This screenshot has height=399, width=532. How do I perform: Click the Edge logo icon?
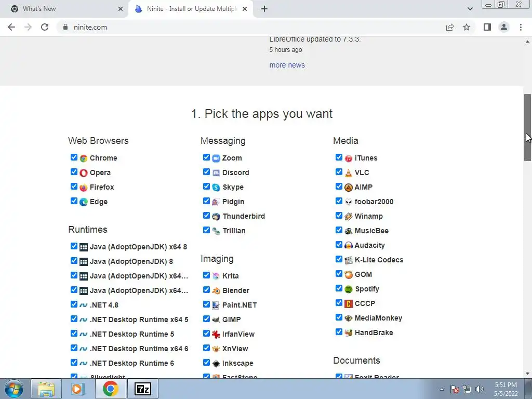[84, 202]
